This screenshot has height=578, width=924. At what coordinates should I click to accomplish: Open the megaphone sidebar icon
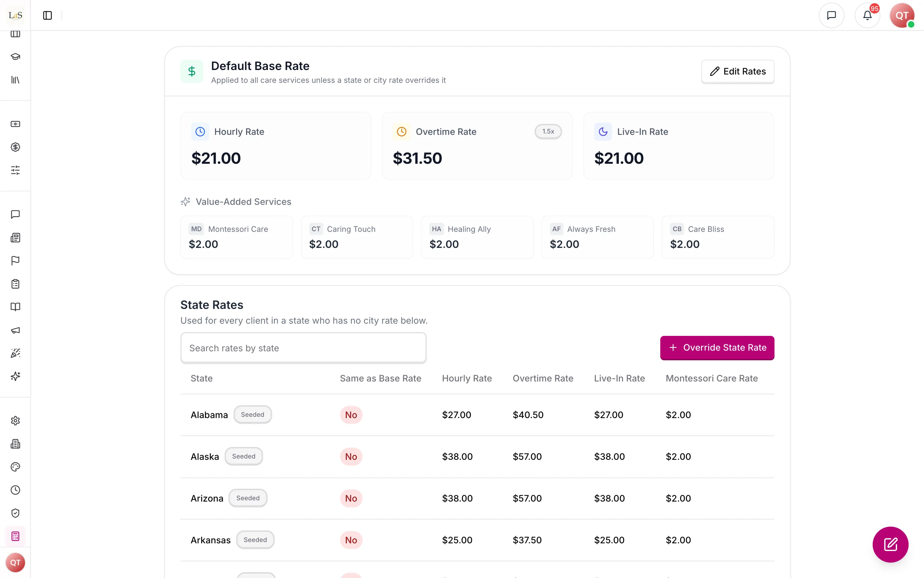click(x=15, y=330)
